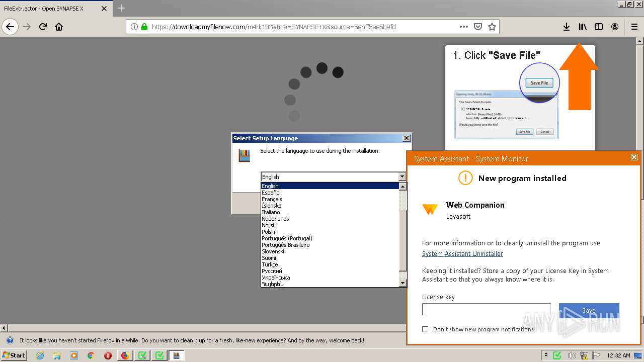Choose Español in the language list
The width and height of the screenshot is (644, 362).
click(330, 193)
